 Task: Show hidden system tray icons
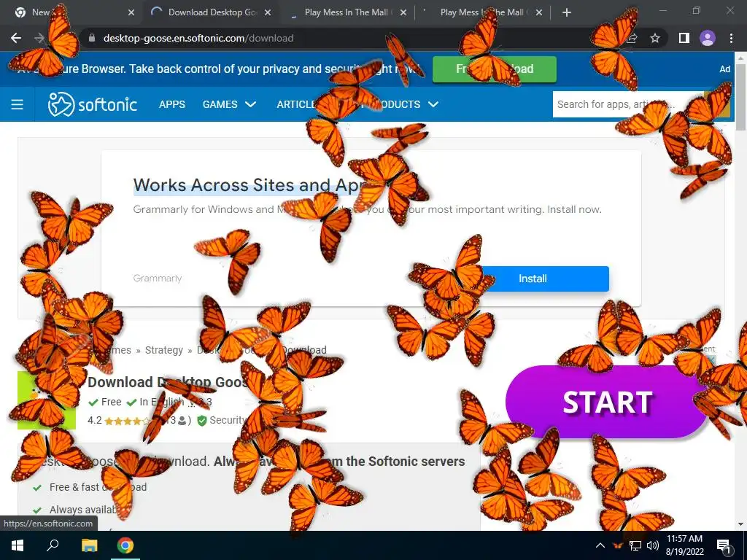coord(600,545)
